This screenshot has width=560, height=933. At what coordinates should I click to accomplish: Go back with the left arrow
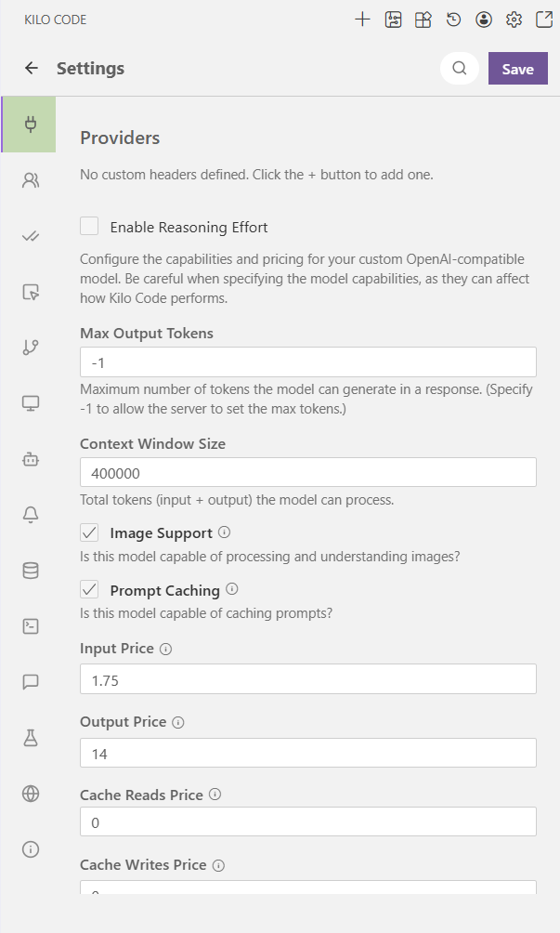click(32, 68)
